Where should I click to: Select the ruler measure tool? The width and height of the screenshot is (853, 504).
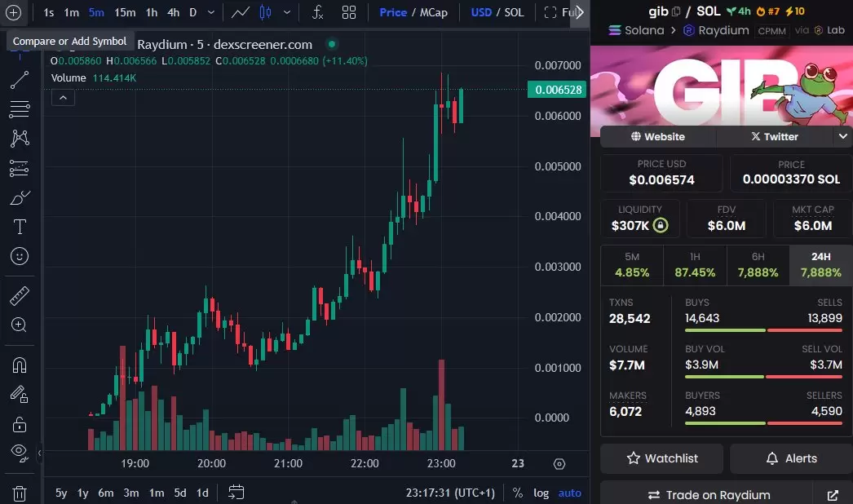pyautogui.click(x=20, y=296)
